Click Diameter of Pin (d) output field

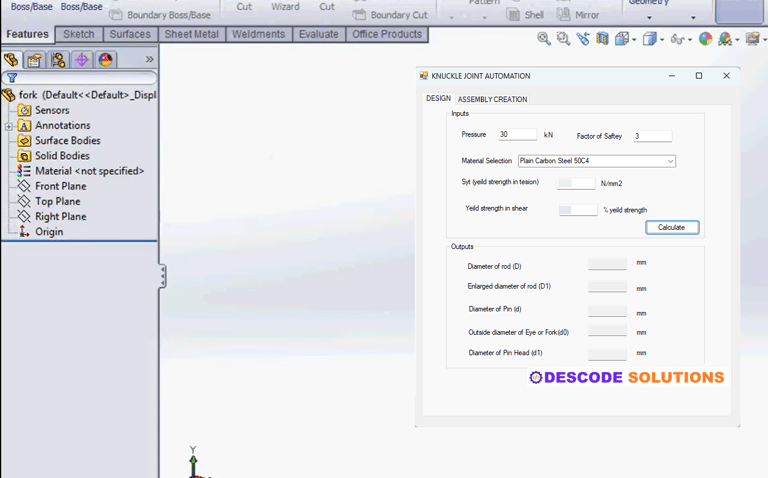point(607,311)
